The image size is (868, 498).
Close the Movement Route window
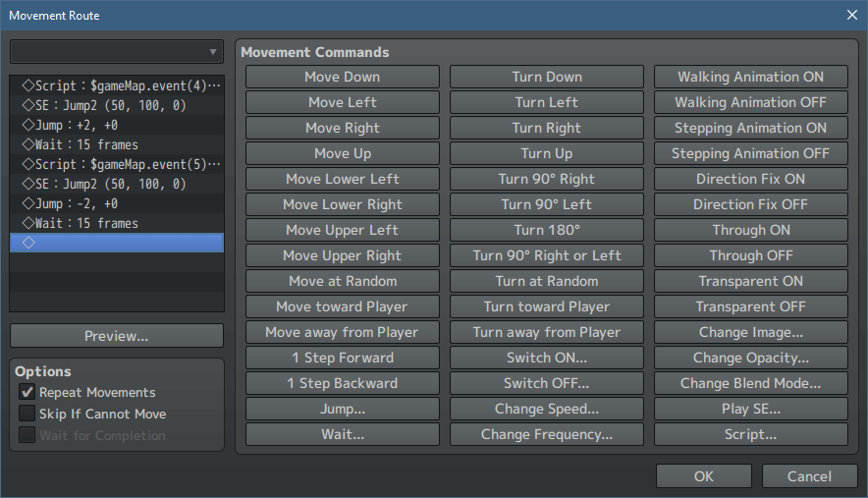click(x=852, y=15)
